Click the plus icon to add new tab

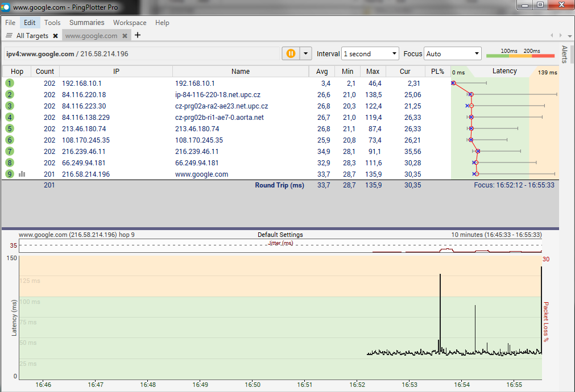138,35
